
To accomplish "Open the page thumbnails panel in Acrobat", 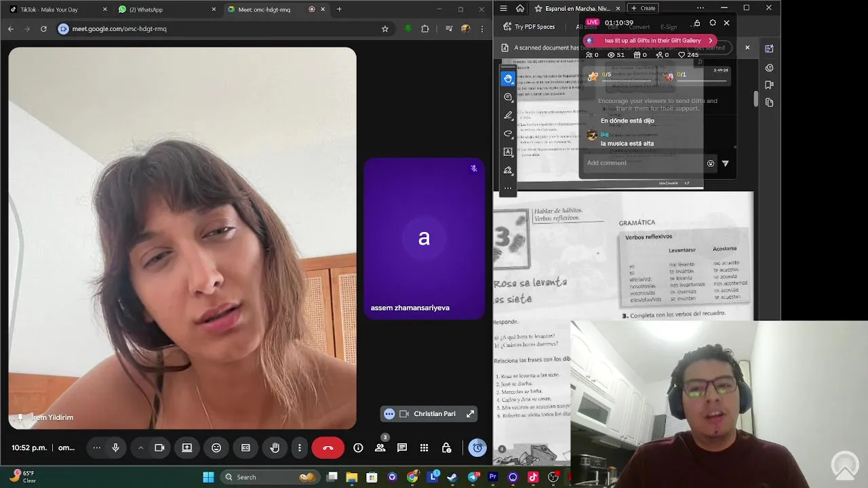I will (x=769, y=102).
